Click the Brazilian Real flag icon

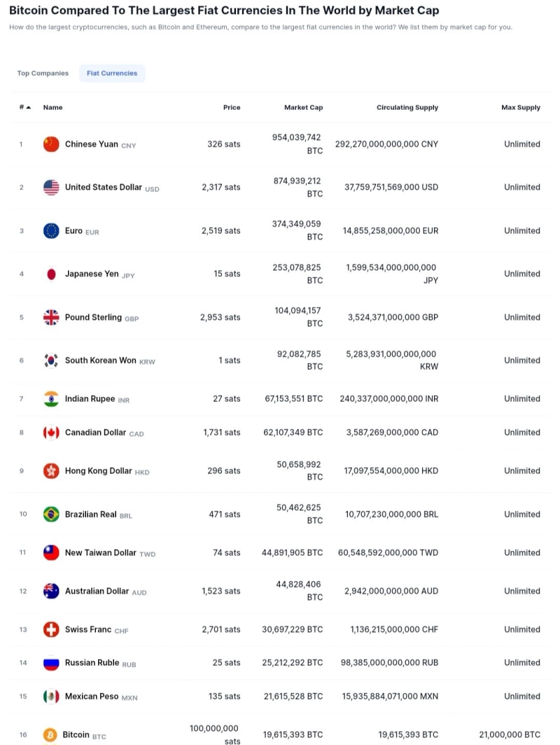pos(51,515)
